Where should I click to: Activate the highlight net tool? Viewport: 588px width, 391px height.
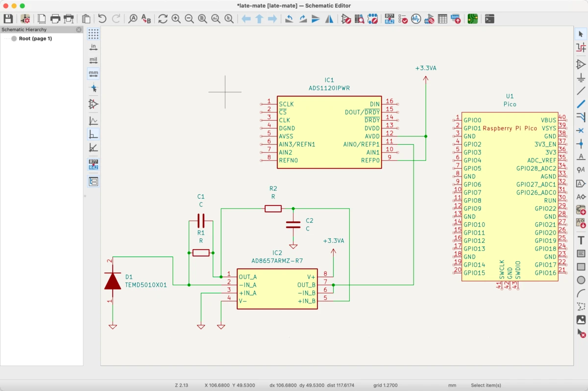(x=581, y=47)
